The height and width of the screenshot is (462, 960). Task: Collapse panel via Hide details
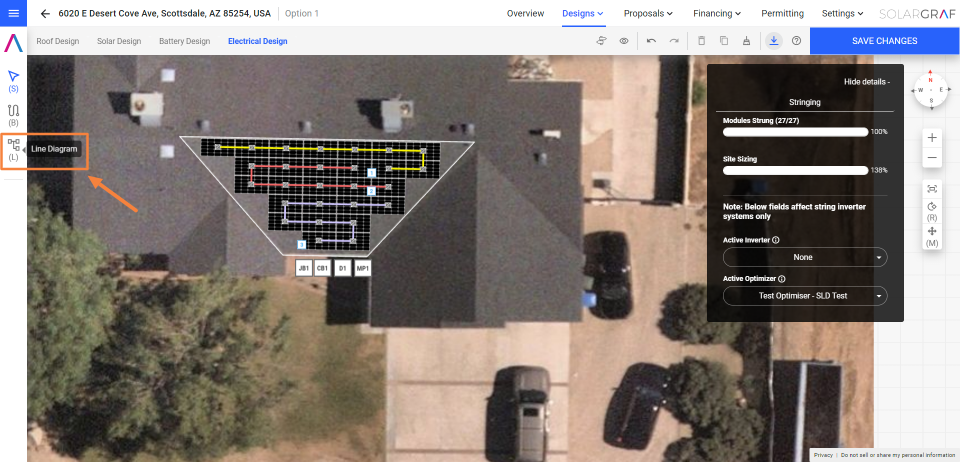coord(866,80)
